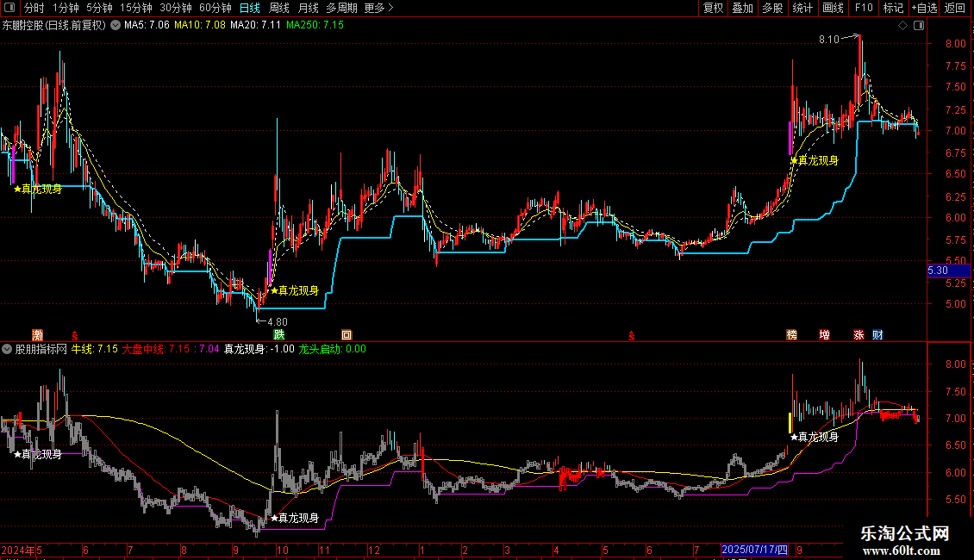This screenshot has width=974, height=560.
Task: Select the 5分钟 period tab
Action: pyautogui.click(x=99, y=8)
